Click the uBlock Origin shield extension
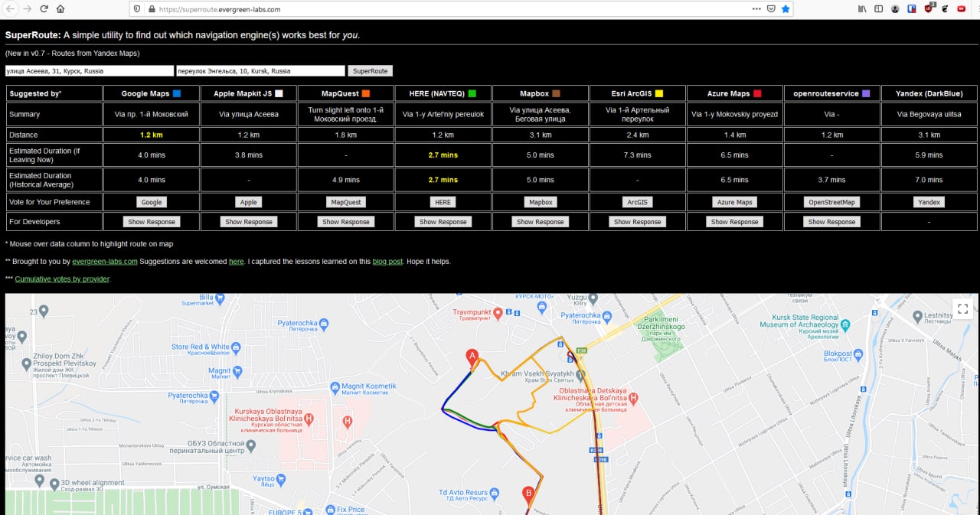This screenshot has width=980, height=515. pos(929,8)
